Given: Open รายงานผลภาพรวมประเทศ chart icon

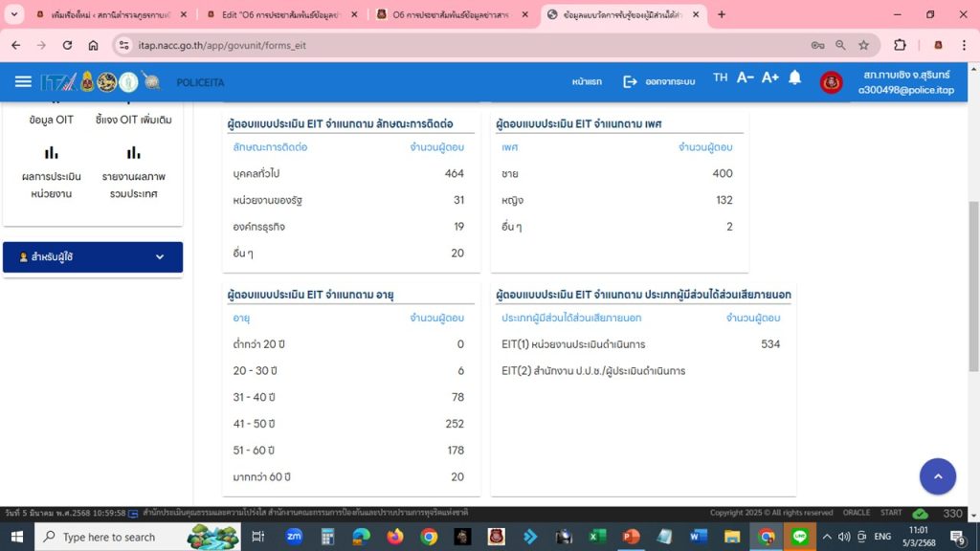Looking at the screenshot, I should (x=133, y=154).
